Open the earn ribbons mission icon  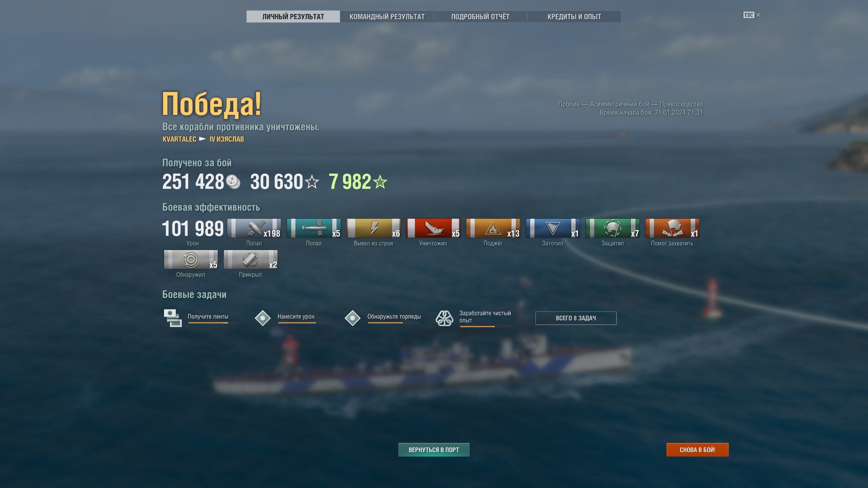point(173,318)
